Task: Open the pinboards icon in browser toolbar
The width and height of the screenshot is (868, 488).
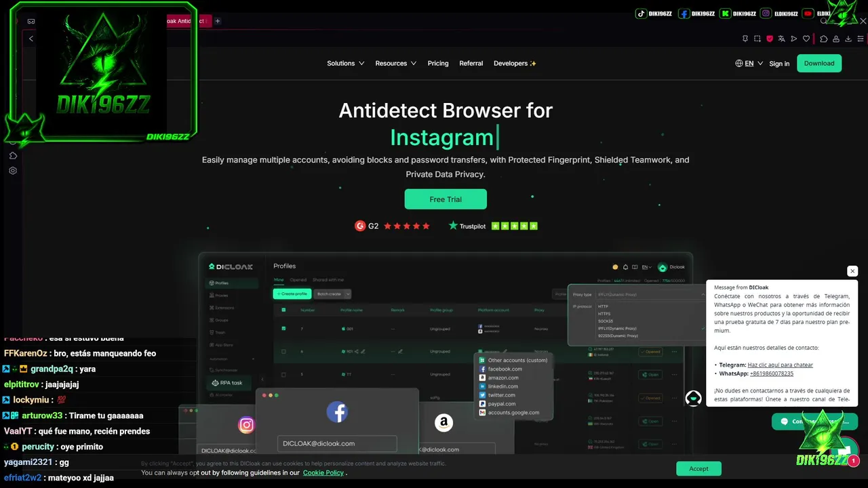Action: coord(745,39)
